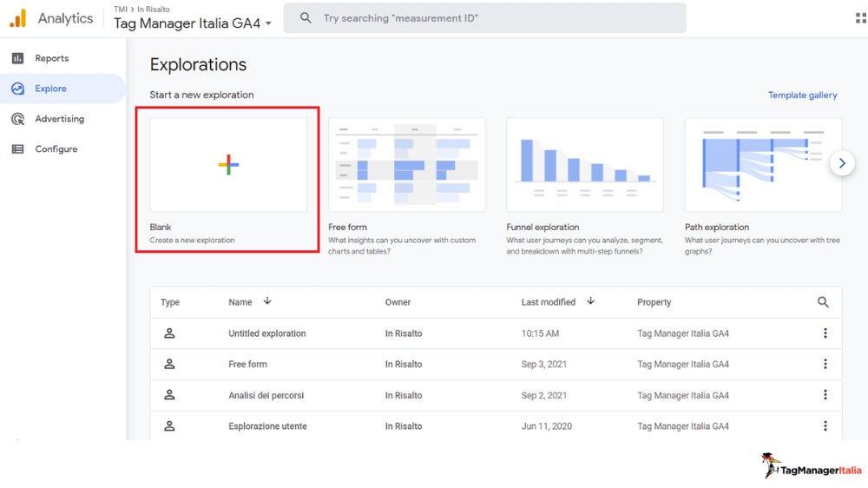Show next exploration templates with chevron
868x488 pixels.
(842, 163)
